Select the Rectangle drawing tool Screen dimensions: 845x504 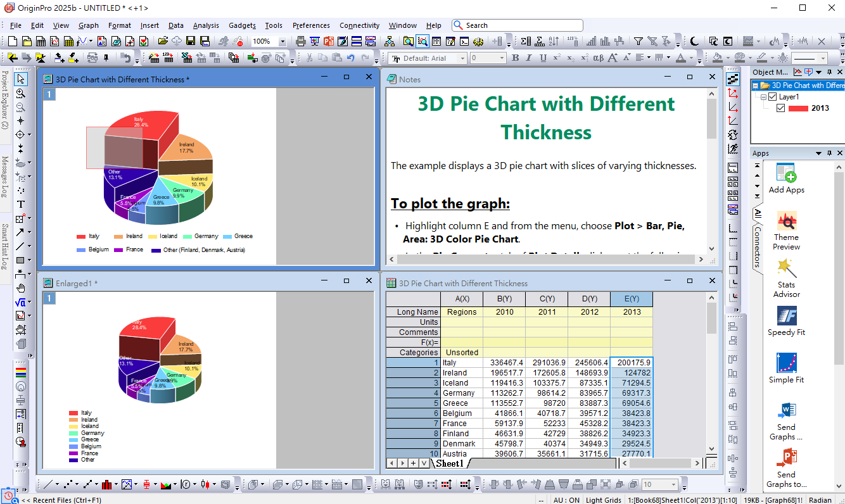21,260
